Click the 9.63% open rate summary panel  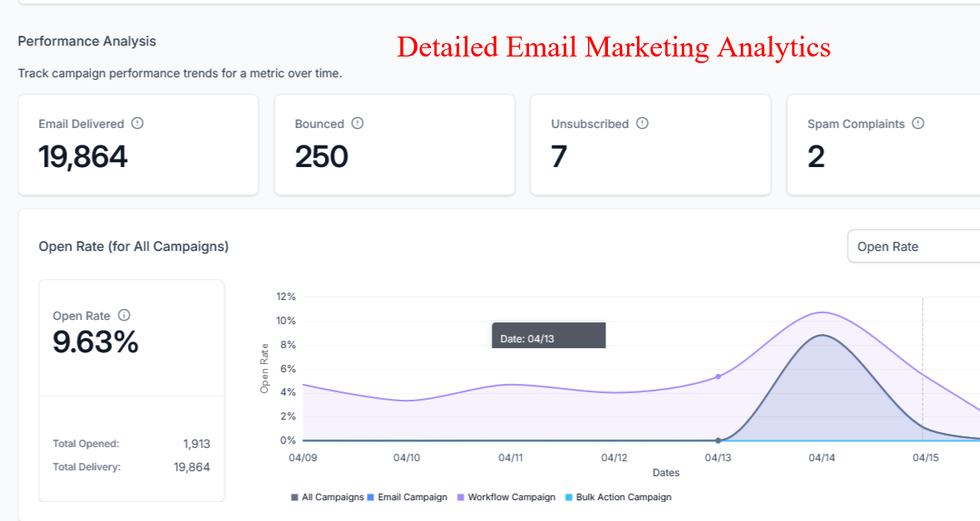[x=132, y=391]
